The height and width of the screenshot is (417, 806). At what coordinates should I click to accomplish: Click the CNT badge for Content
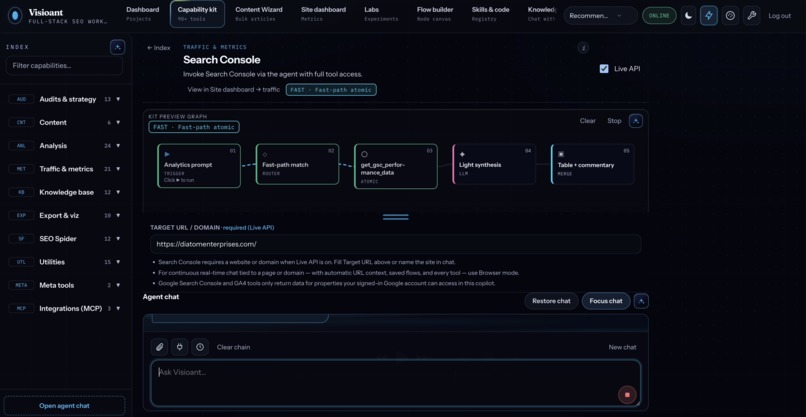tap(22, 122)
